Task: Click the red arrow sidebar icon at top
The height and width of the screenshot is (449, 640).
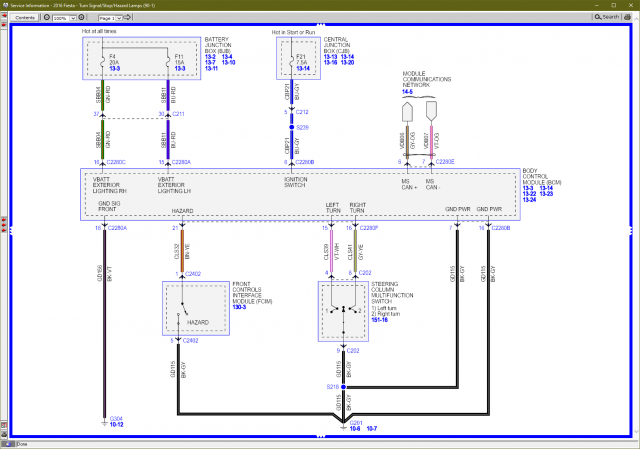Action: click(4, 16)
